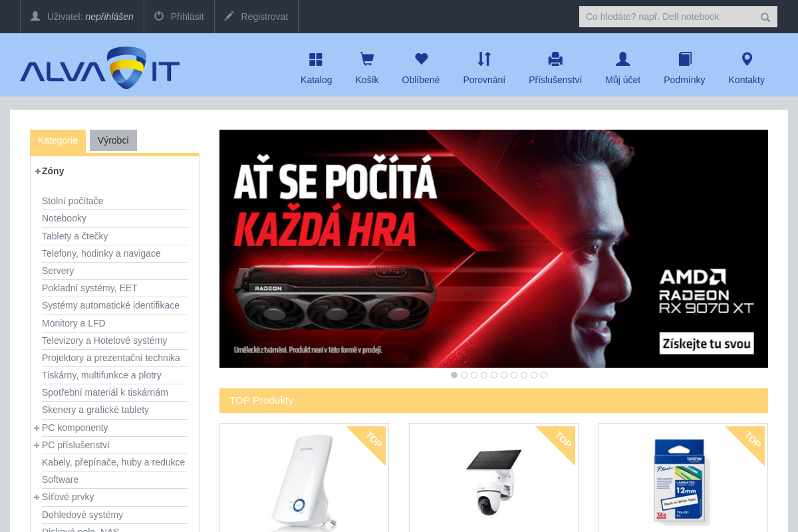Select the fourth banner slide dot
Screen dimensions: 798x532
484,375
